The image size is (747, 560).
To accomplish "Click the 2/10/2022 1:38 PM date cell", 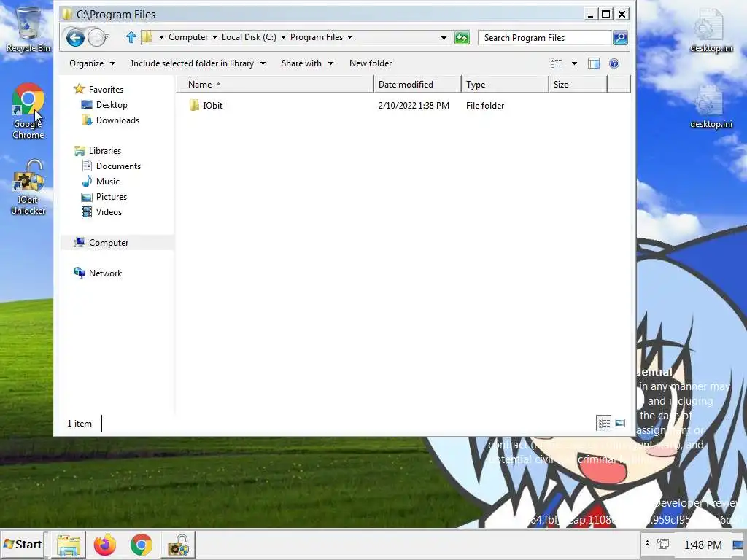I will tap(414, 106).
